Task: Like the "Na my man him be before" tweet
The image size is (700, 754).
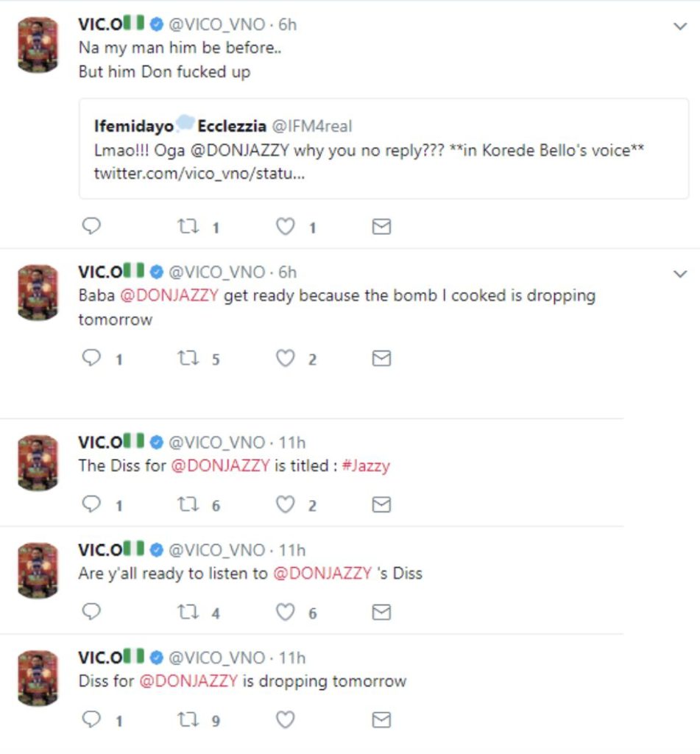Action: (285, 227)
